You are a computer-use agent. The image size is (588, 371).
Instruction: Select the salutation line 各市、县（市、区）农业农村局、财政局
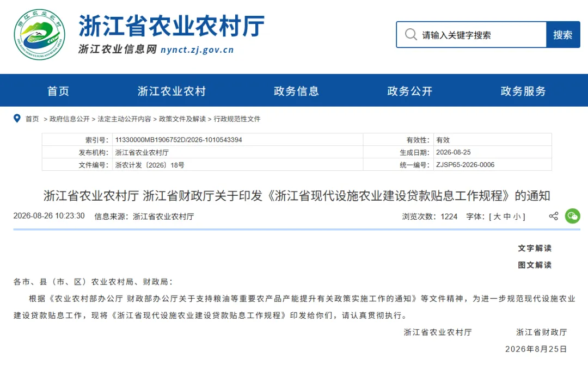(93, 282)
